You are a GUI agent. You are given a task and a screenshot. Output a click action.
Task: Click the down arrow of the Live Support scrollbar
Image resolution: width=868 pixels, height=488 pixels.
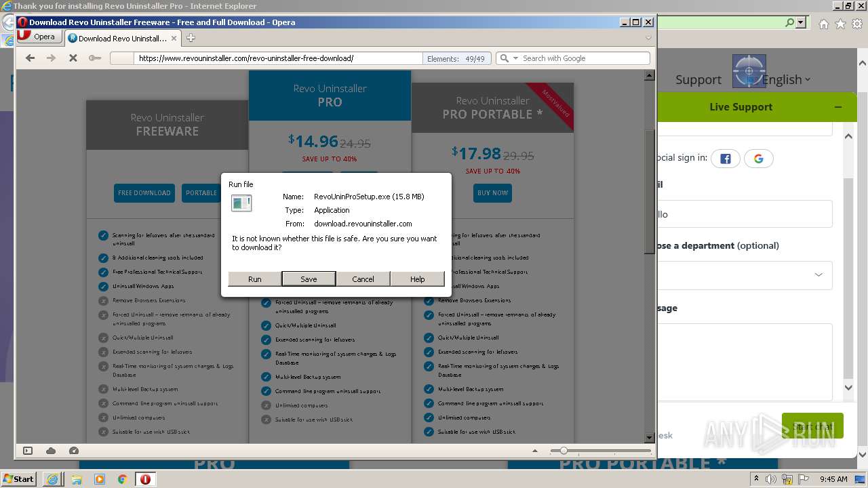[x=848, y=388]
